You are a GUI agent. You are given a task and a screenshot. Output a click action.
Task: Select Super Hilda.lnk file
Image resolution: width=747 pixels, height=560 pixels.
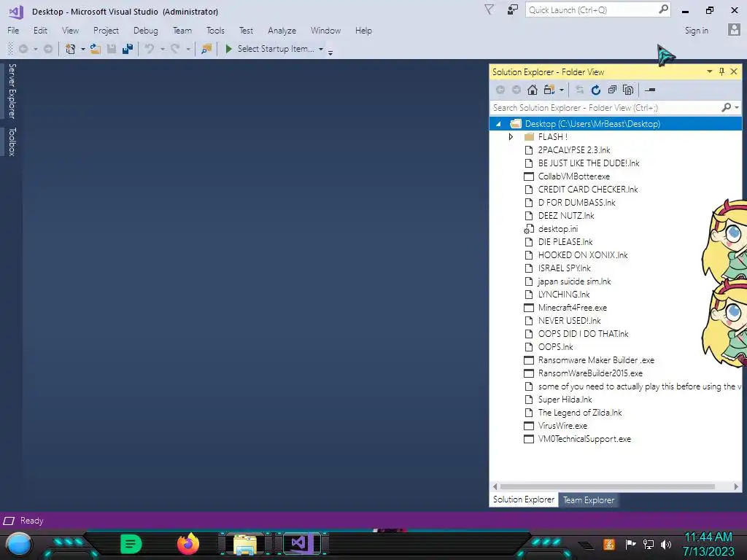pyautogui.click(x=565, y=400)
